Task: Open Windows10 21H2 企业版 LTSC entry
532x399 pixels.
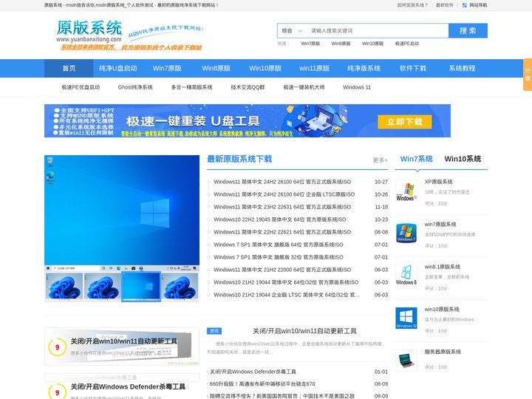Action: click(287, 295)
